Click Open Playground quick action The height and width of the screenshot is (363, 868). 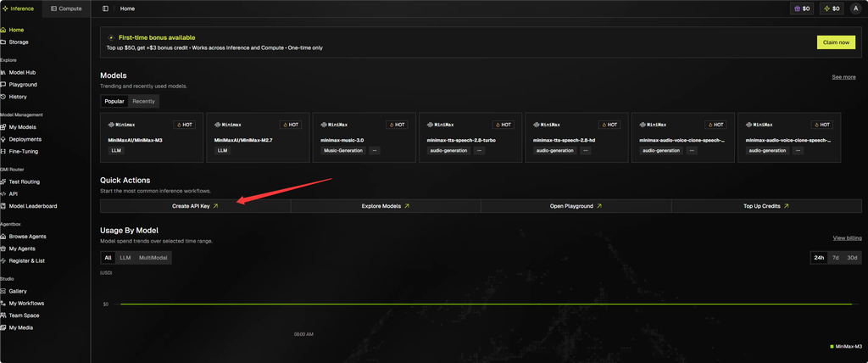click(576, 206)
